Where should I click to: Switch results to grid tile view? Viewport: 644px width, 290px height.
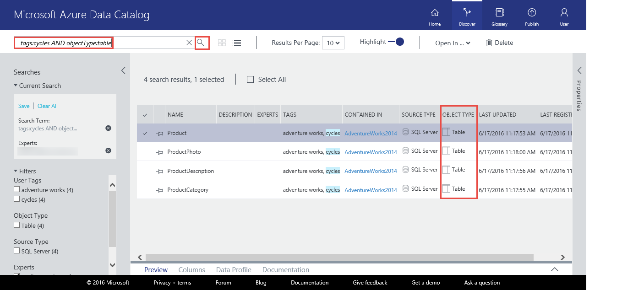click(x=222, y=43)
